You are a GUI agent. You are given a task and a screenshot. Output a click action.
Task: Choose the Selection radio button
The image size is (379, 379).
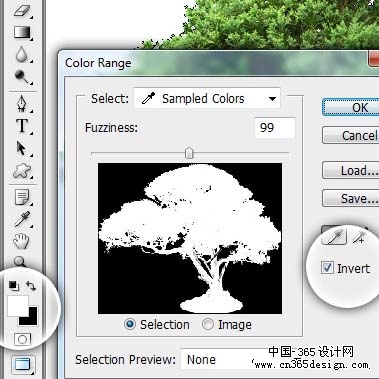coord(130,324)
